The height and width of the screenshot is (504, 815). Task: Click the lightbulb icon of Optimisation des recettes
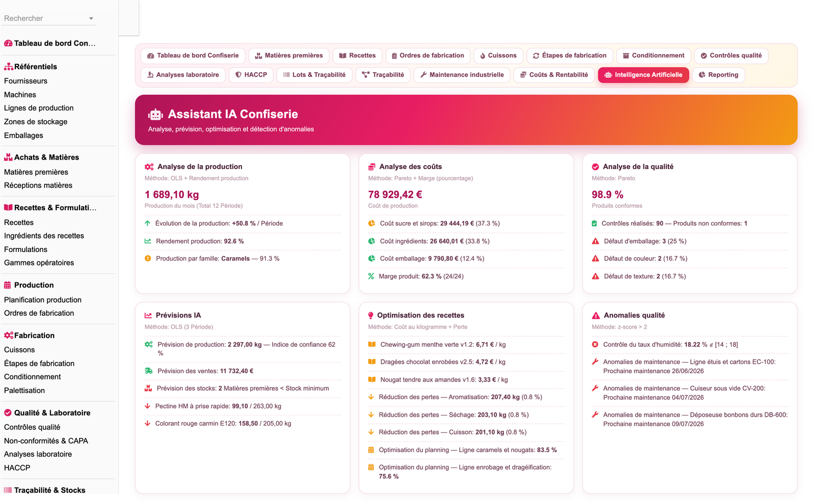(x=371, y=316)
